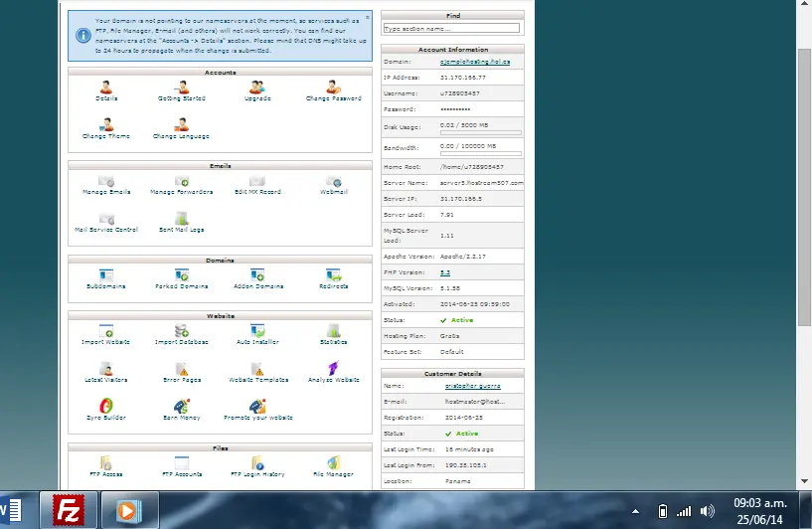Open Latest Visitors

point(106,368)
